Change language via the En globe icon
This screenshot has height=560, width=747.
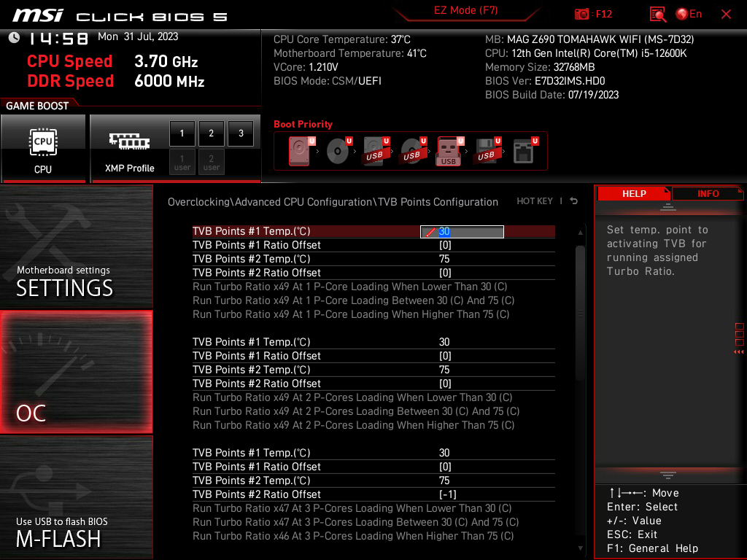click(x=689, y=15)
